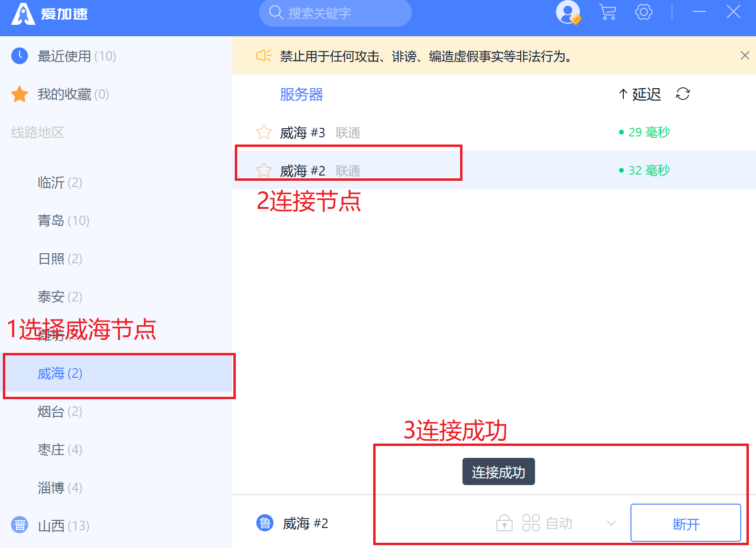Click the search magnifier icon
Viewport: 756px width, 548px height.
(276, 13)
